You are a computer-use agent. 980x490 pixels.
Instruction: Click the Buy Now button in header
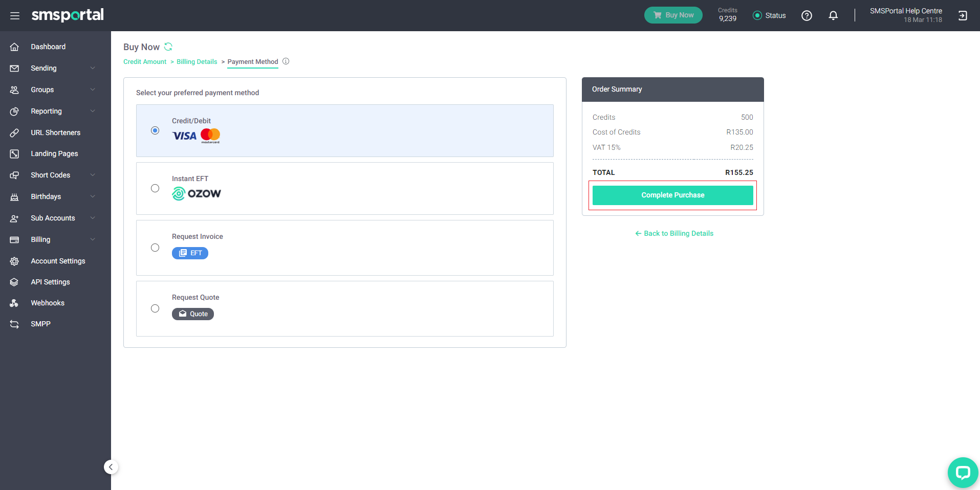coord(673,15)
